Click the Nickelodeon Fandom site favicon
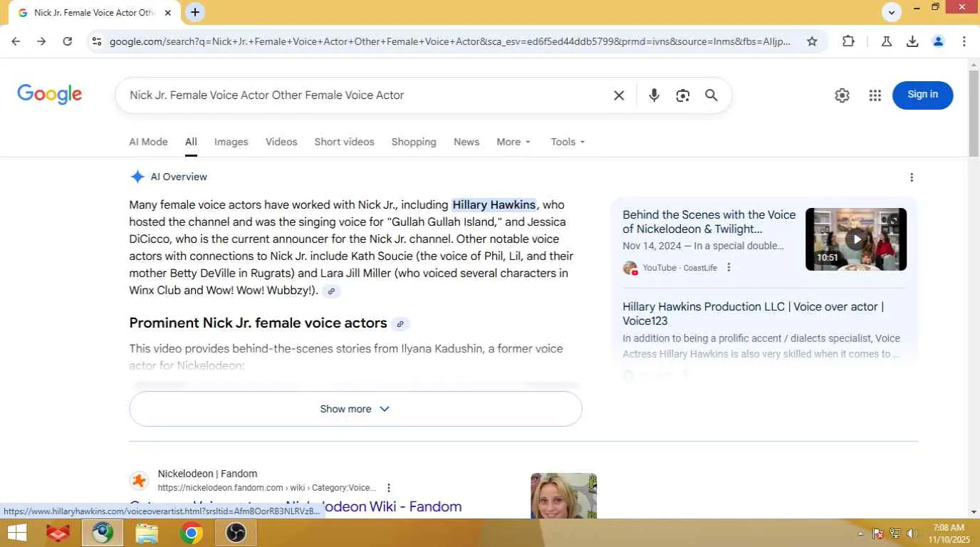Viewport: 980px width, 547px height. [x=140, y=481]
